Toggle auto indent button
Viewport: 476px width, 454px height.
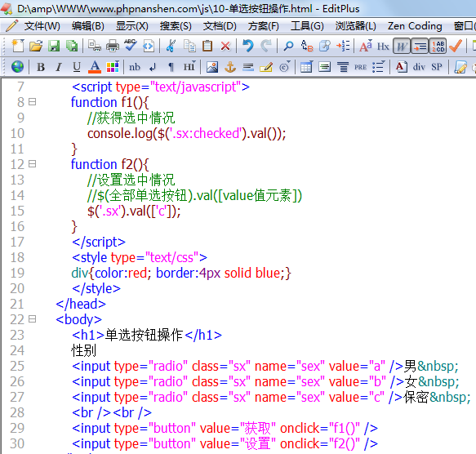[x=420, y=47]
